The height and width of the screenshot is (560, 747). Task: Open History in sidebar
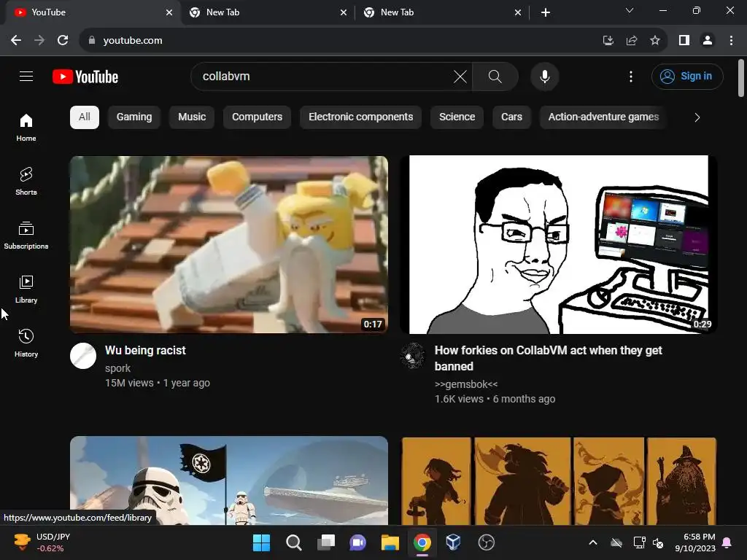click(x=26, y=343)
